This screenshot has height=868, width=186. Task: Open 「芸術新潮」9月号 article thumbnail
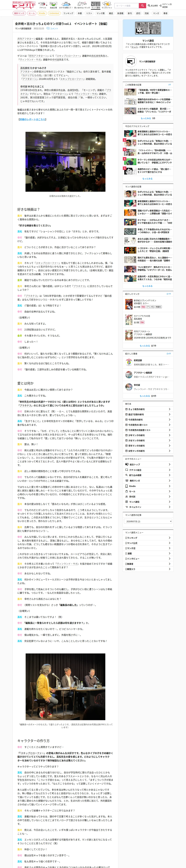tap(130, 92)
